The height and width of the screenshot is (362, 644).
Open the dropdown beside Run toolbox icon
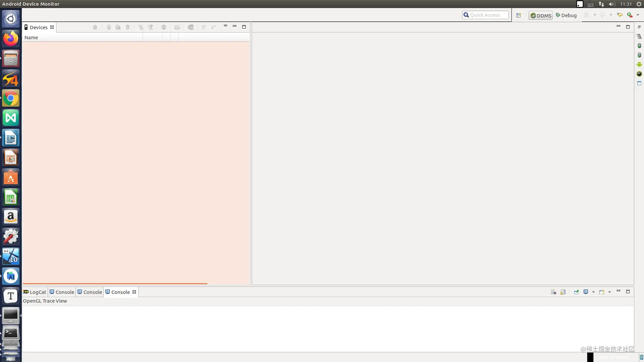[638, 15]
